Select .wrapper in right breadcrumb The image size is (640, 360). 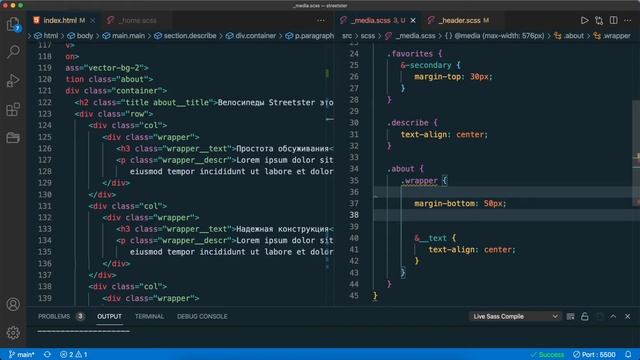pos(612,36)
